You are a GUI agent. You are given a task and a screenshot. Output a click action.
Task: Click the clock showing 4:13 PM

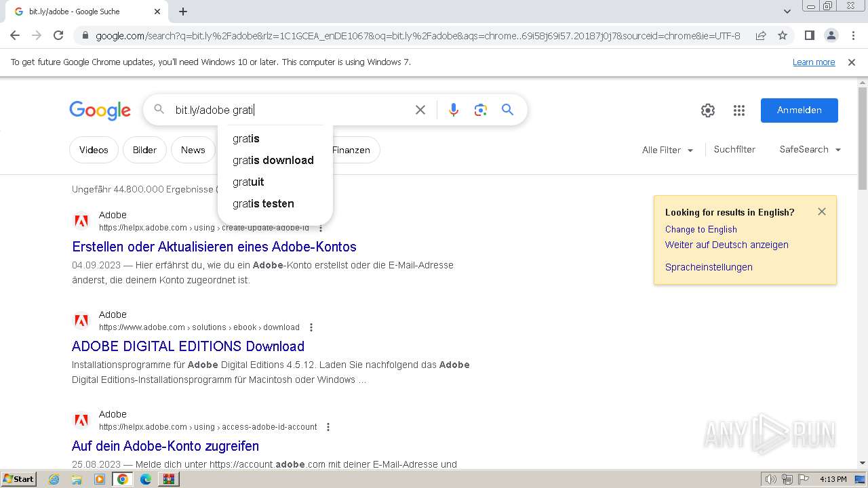[833, 479]
